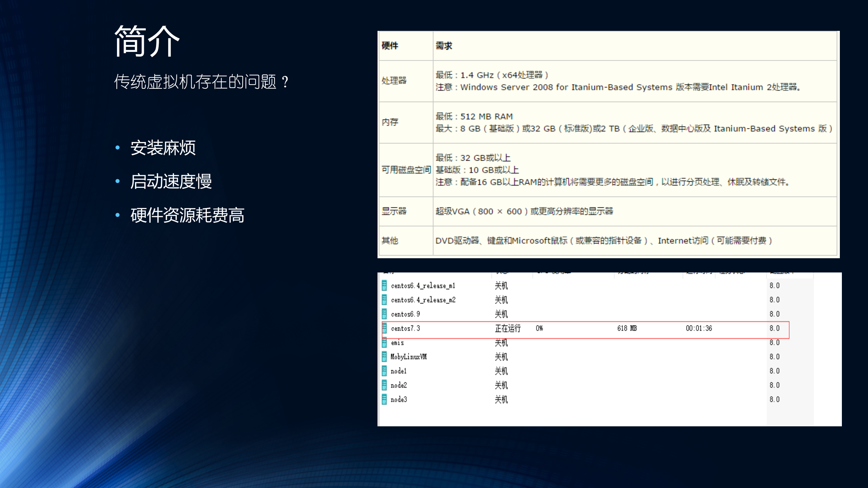
Task: Select the node1 VM icon
Action: click(x=385, y=371)
